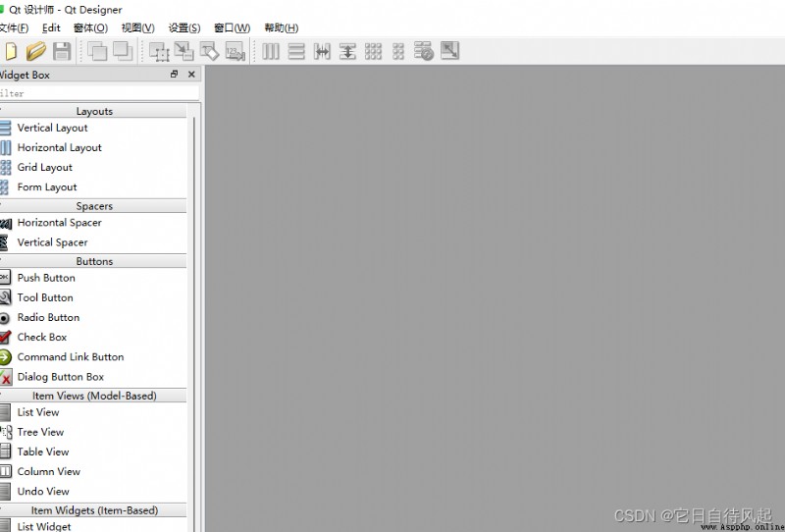Select Grid Layout in the Widget Box

click(93, 167)
